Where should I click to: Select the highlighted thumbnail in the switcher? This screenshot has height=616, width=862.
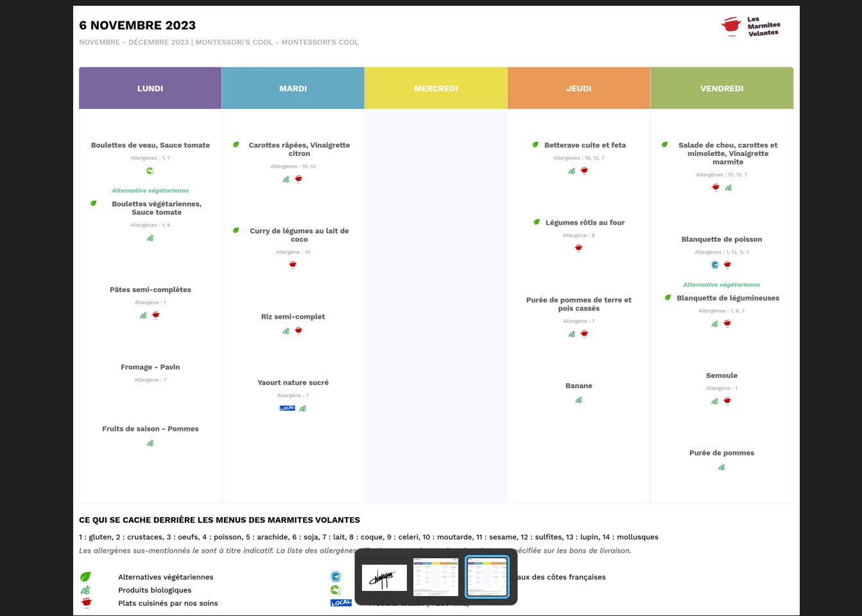[487, 577]
